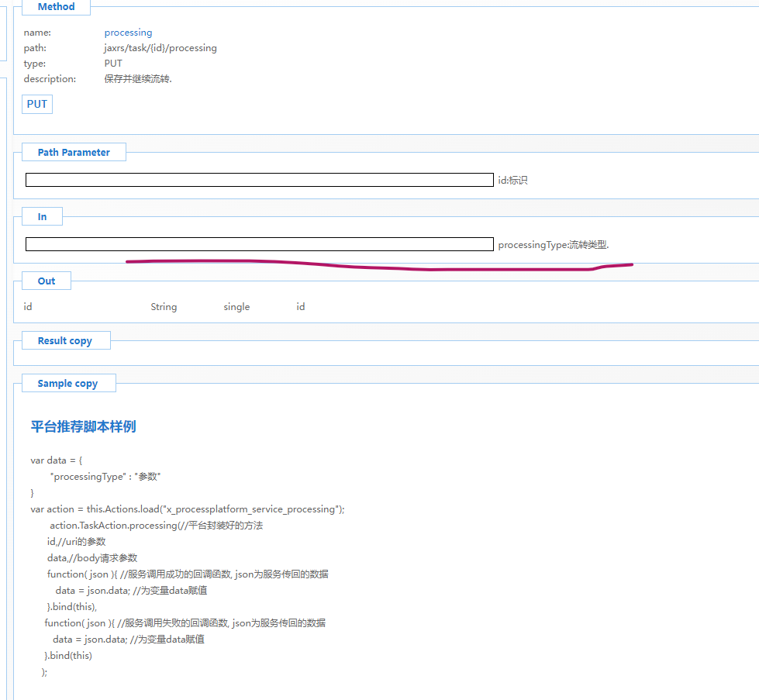Open the processing method name link

pyautogui.click(x=128, y=33)
